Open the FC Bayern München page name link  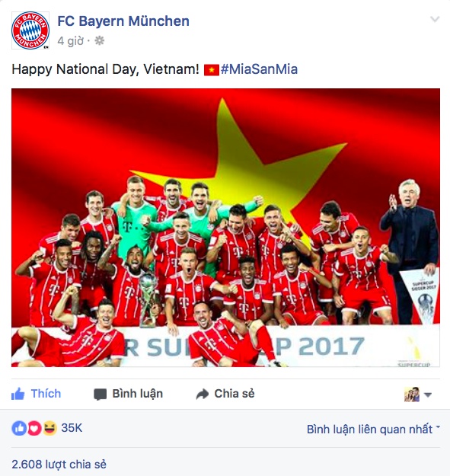(x=123, y=21)
